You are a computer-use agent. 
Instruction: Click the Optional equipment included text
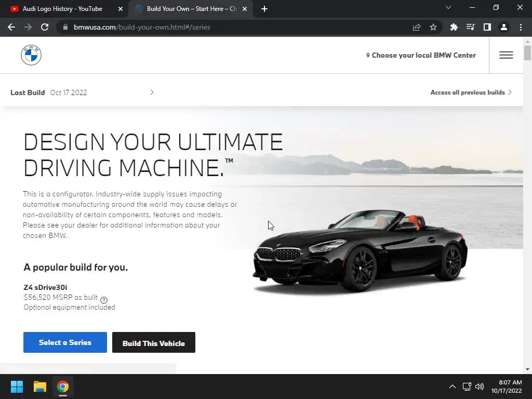point(69,307)
